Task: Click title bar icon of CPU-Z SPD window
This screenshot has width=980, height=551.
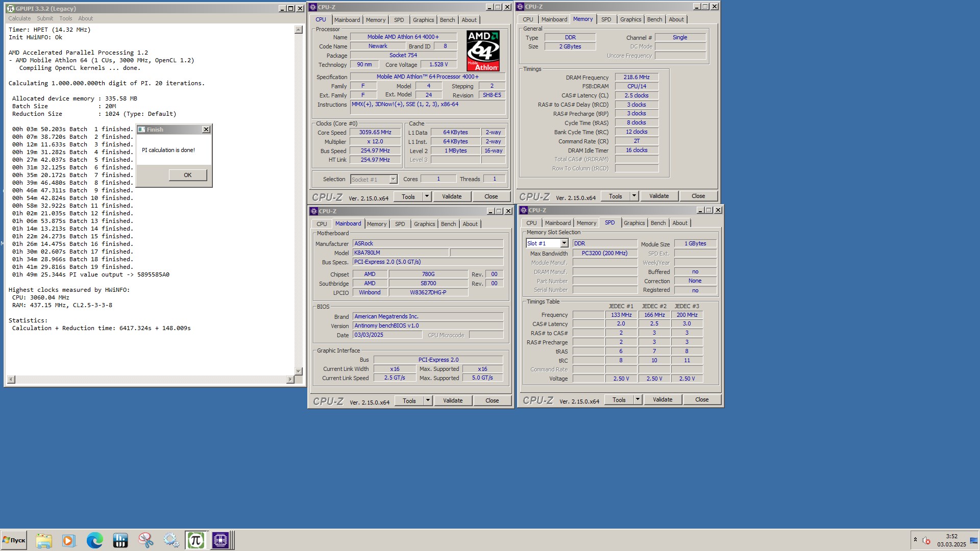Action: (x=524, y=210)
